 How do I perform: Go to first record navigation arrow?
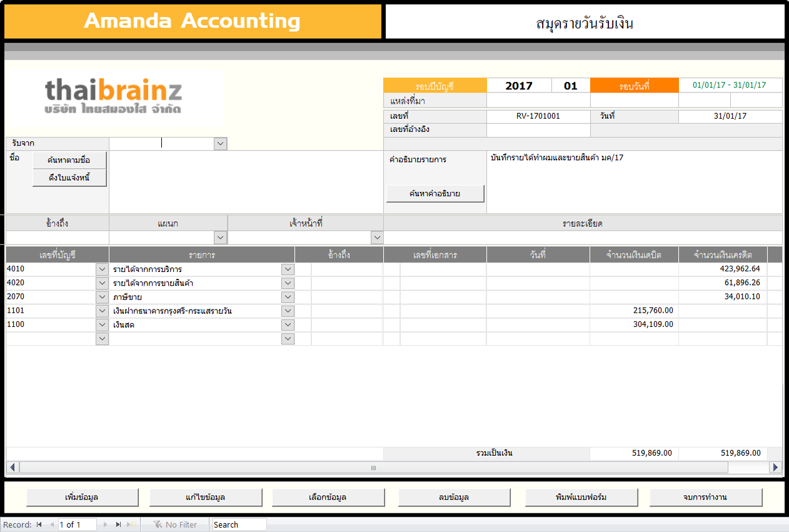pos(39,524)
